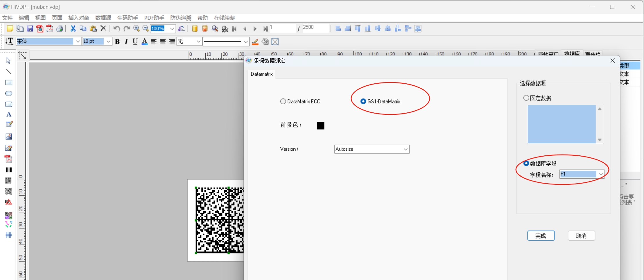
Task: Click the 取消 button
Action: 582,236
